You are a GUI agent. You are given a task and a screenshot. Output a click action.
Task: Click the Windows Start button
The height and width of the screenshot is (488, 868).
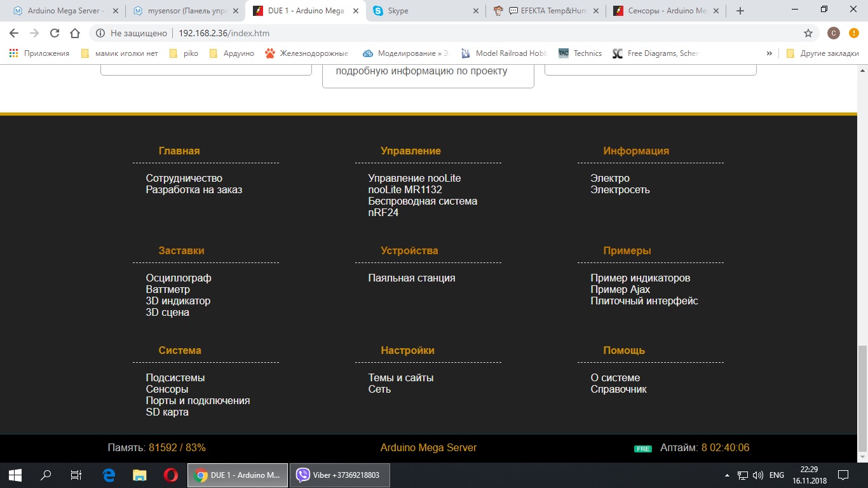[x=15, y=475]
